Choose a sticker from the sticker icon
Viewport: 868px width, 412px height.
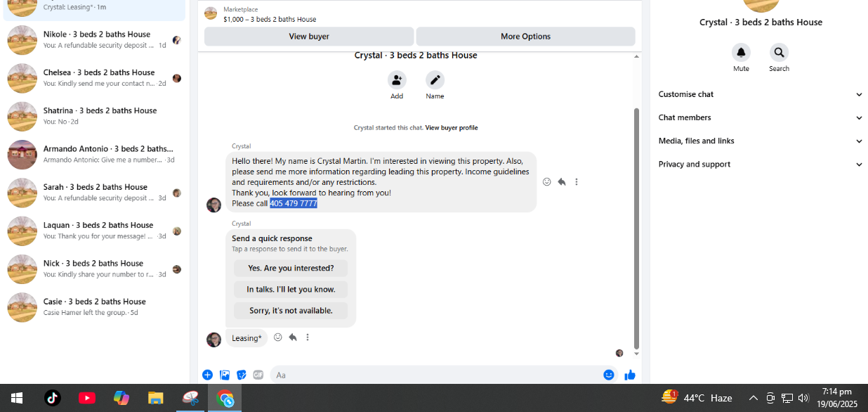(x=242, y=375)
